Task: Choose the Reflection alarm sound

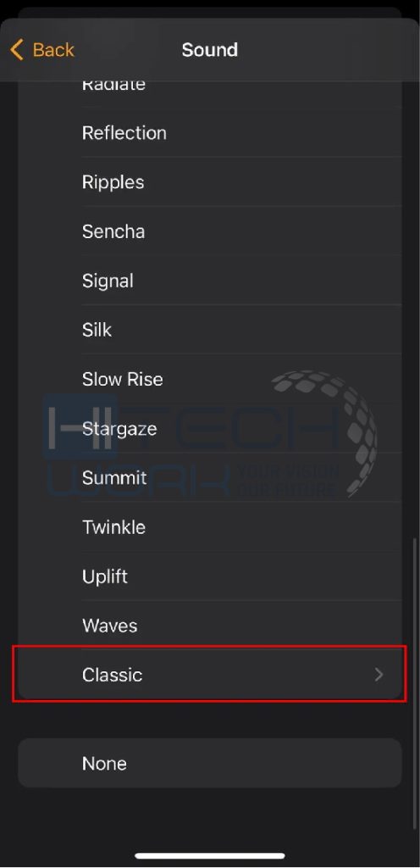Action: [209, 133]
